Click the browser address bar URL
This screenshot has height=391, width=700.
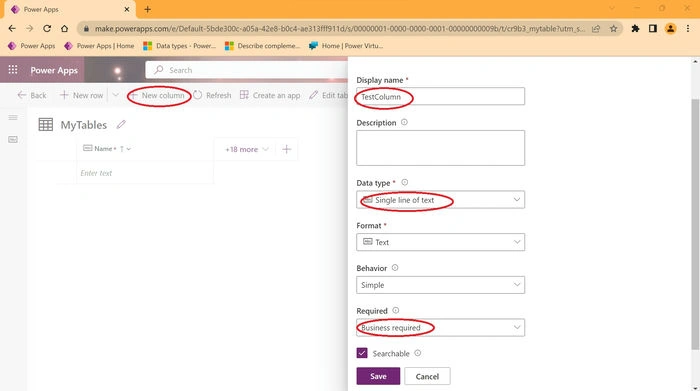[339, 29]
